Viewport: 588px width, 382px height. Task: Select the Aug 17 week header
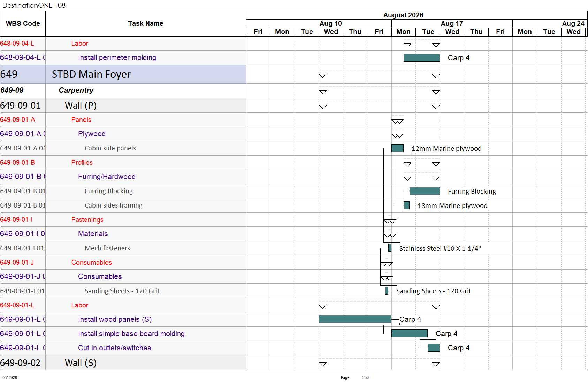point(452,23)
